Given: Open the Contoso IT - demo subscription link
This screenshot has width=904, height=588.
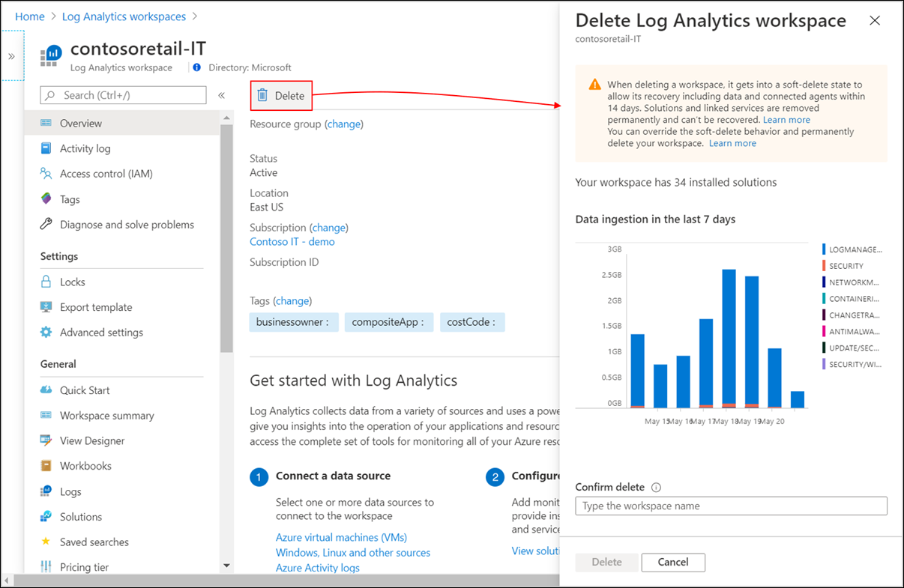Looking at the screenshot, I should tap(292, 242).
